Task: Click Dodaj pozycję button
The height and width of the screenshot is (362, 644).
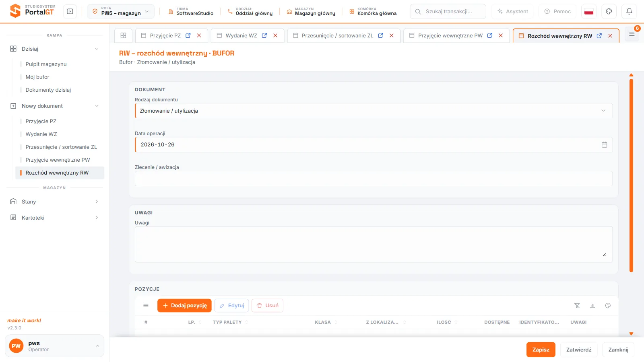Action: click(184, 306)
